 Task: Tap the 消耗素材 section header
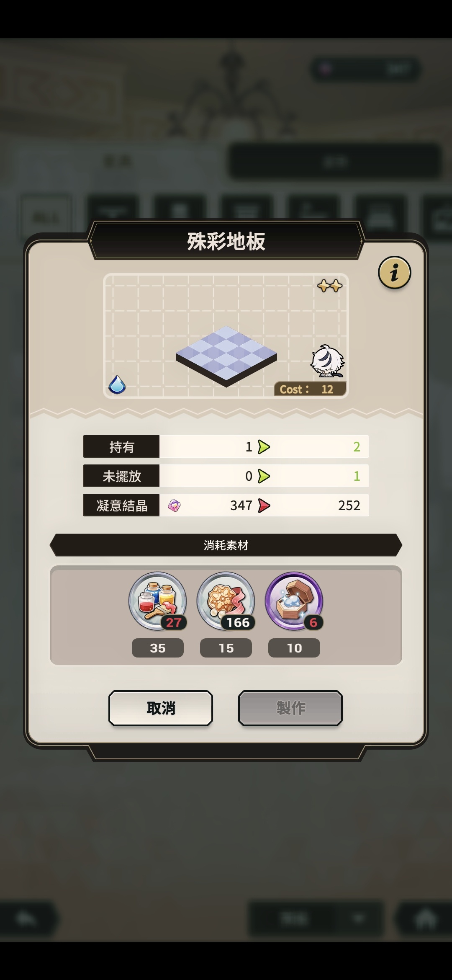click(226, 545)
